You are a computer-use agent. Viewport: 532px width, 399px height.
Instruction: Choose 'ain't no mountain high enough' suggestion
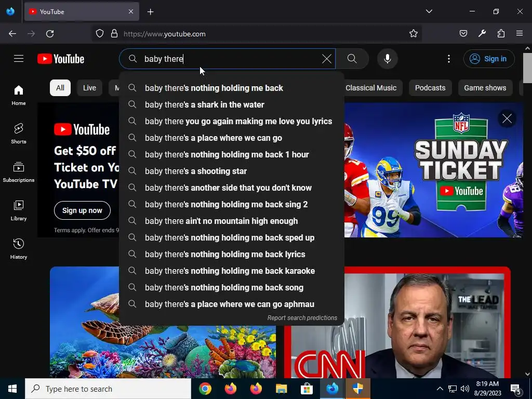tap(232, 221)
